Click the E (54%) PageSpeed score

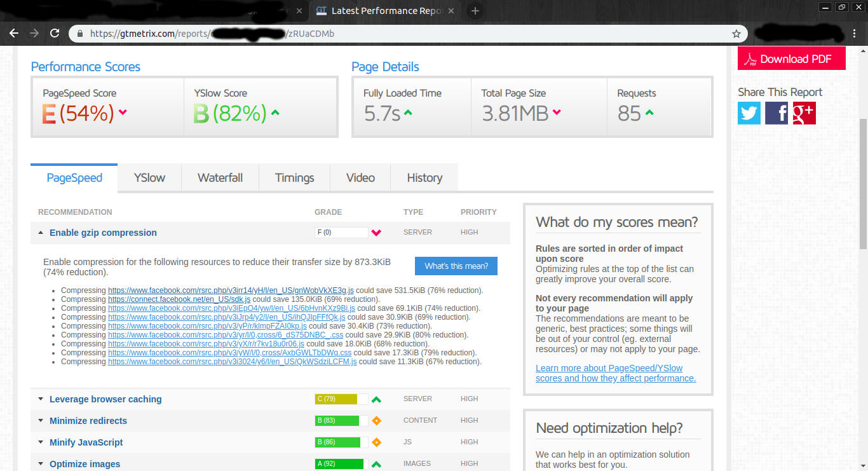click(x=78, y=113)
